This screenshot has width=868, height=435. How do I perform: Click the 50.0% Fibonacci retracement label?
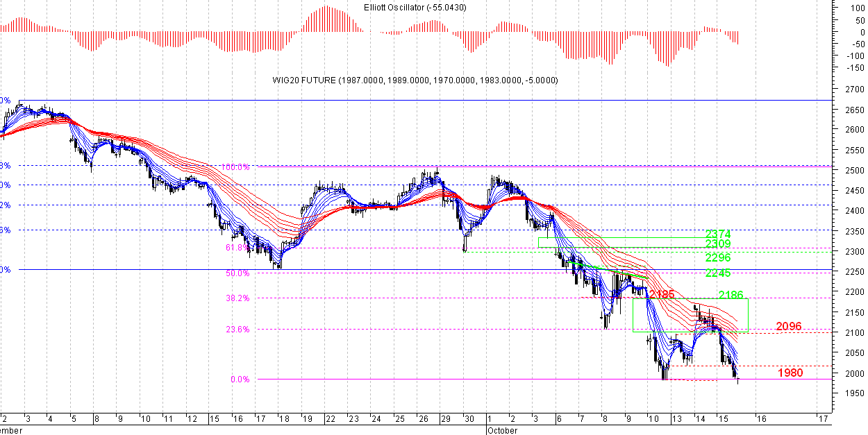coord(236,273)
